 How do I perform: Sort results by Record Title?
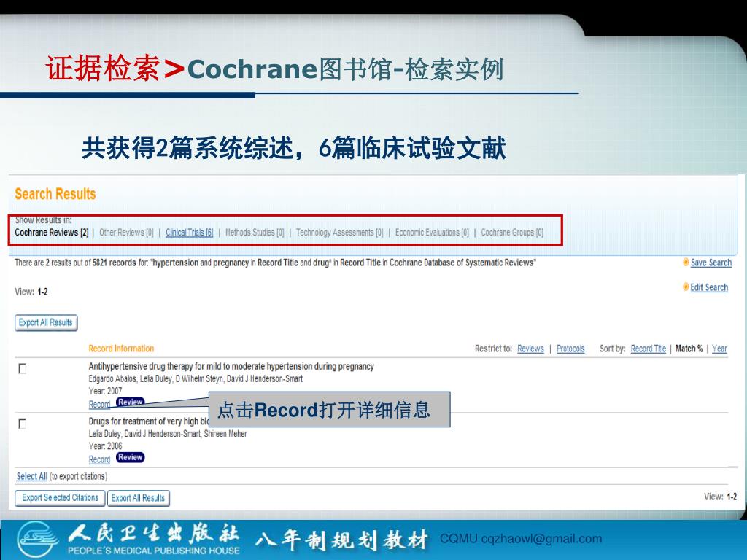coord(648,349)
